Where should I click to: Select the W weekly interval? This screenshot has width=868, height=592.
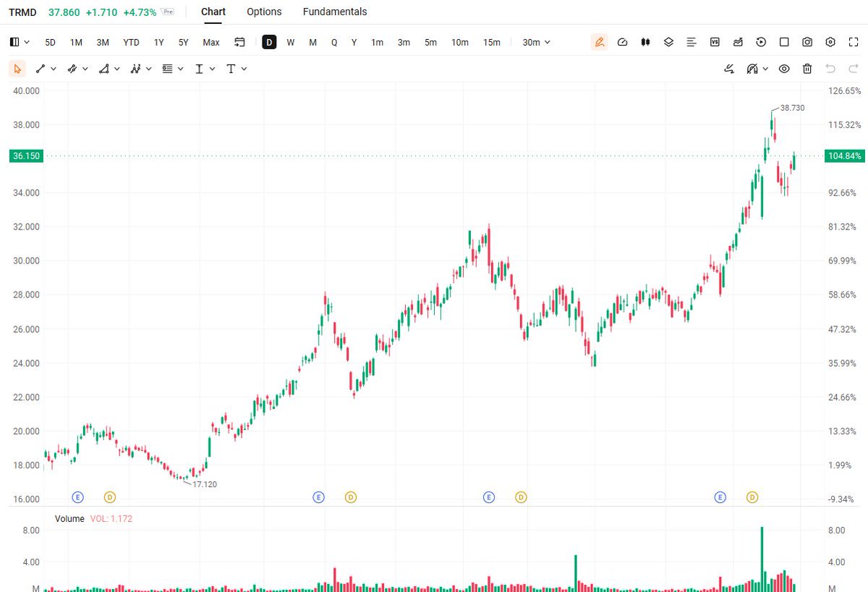(291, 42)
